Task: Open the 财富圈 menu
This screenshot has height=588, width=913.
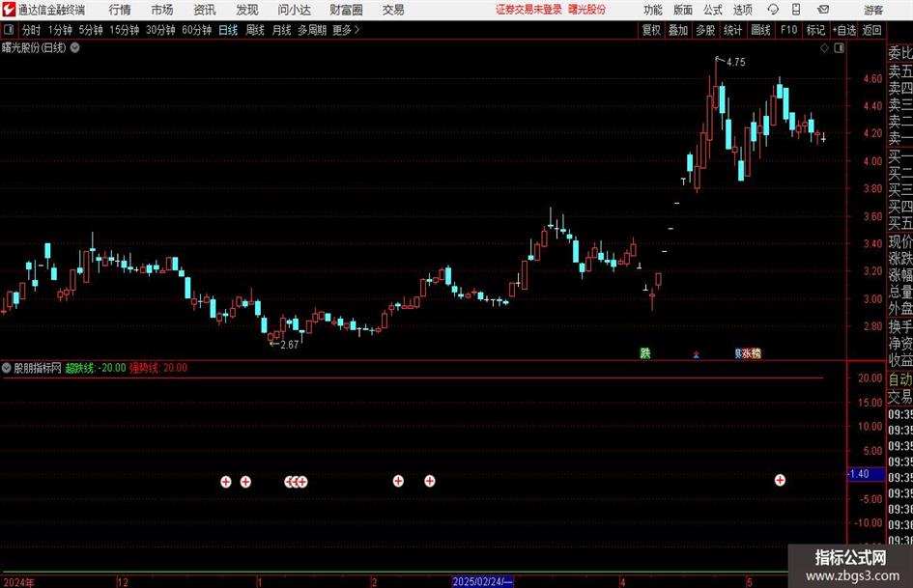Action: 346,10
